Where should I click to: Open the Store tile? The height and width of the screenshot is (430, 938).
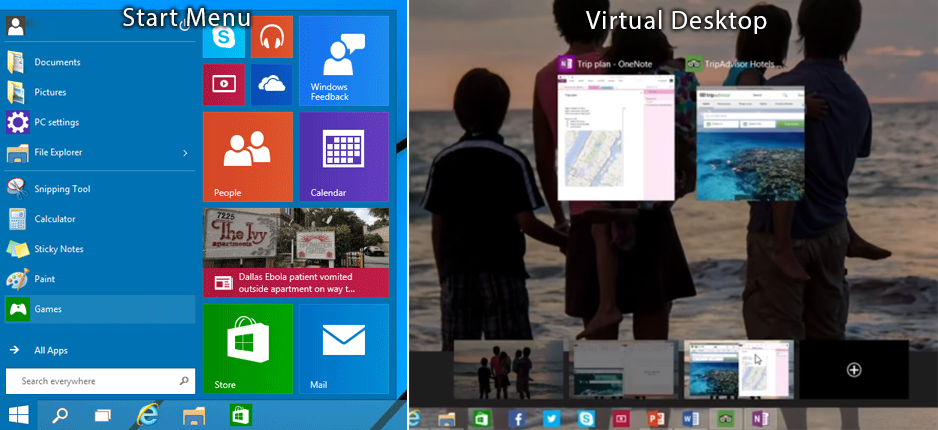[248, 349]
